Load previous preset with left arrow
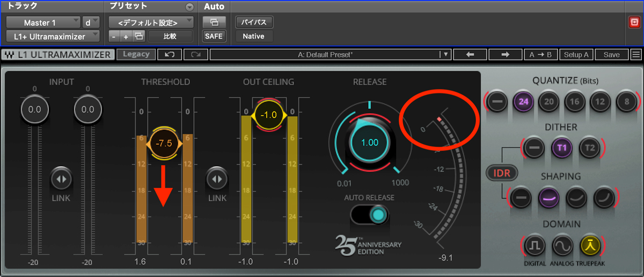 point(470,55)
